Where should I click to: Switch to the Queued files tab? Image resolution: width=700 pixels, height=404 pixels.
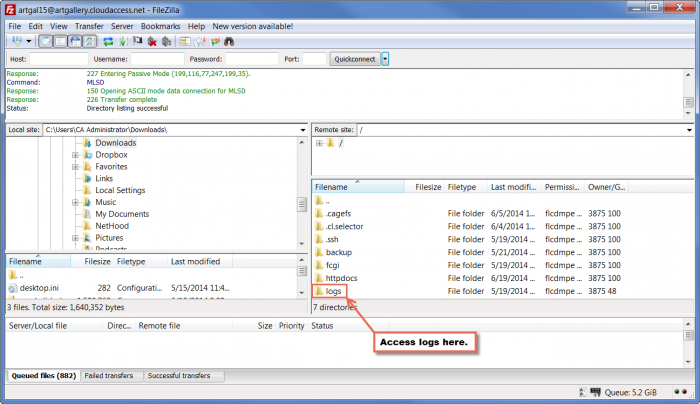click(x=44, y=376)
